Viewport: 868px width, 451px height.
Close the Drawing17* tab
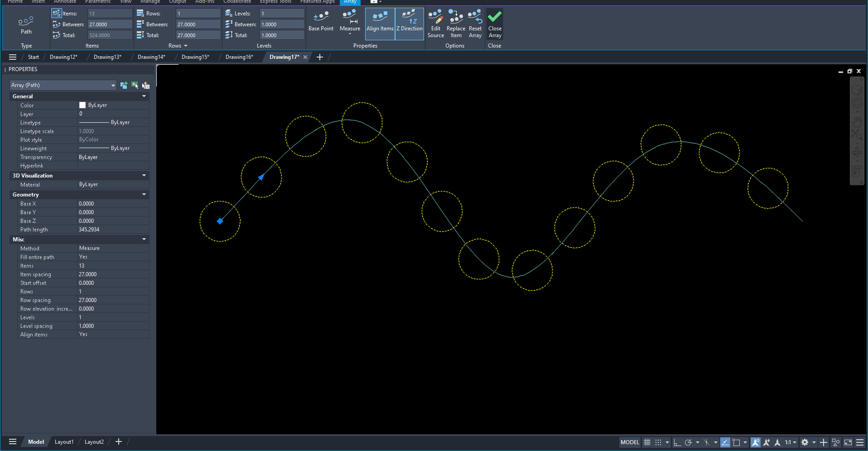[305, 57]
